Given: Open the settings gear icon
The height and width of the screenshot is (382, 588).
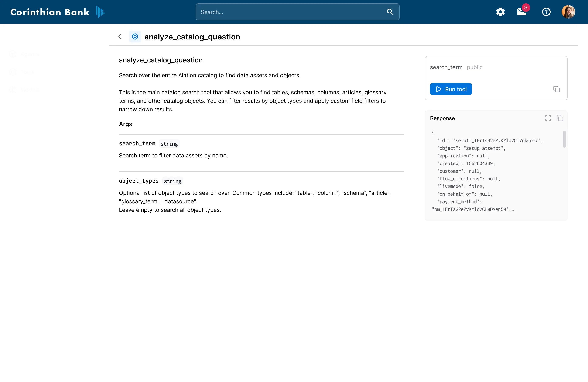Looking at the screenshot, I should 500,12.
